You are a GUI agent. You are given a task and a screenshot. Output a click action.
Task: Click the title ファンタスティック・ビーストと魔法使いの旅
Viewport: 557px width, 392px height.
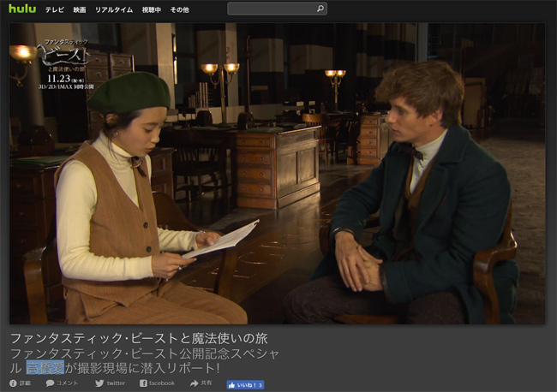(x=139, y=338)
